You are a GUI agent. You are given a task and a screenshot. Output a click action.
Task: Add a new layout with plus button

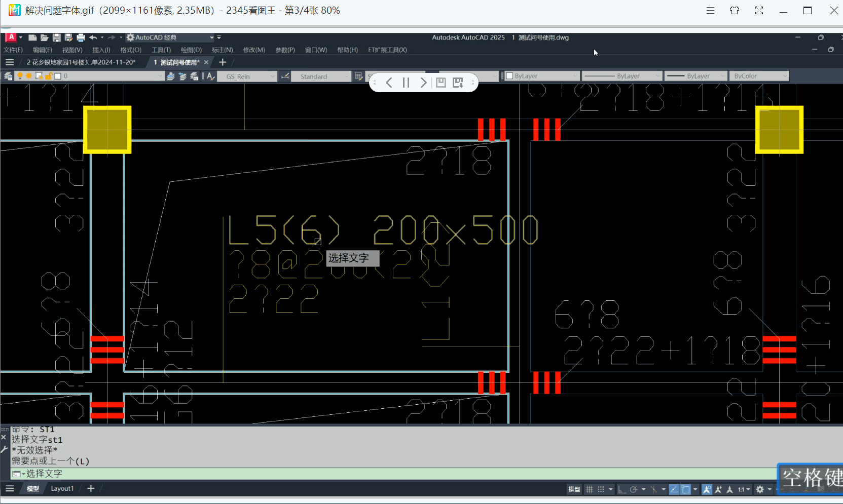pyautogui.click(x=91, y=488)
